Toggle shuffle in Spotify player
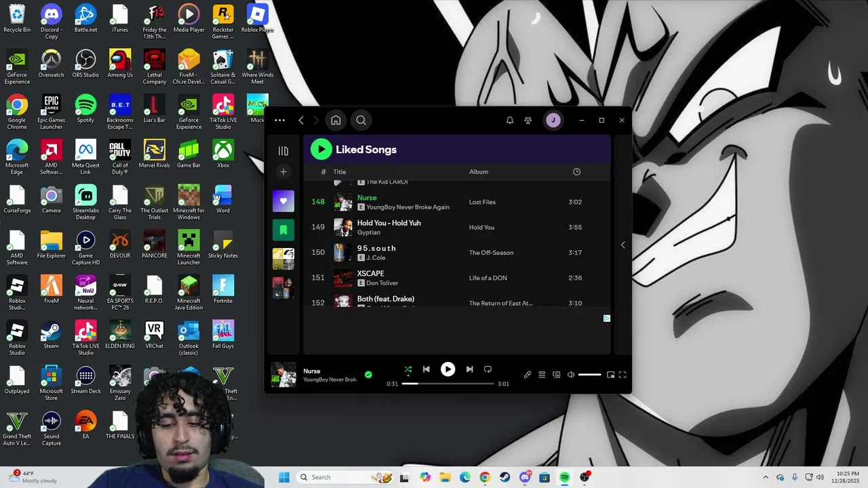The image size is (868, 488). click(408, 369)
